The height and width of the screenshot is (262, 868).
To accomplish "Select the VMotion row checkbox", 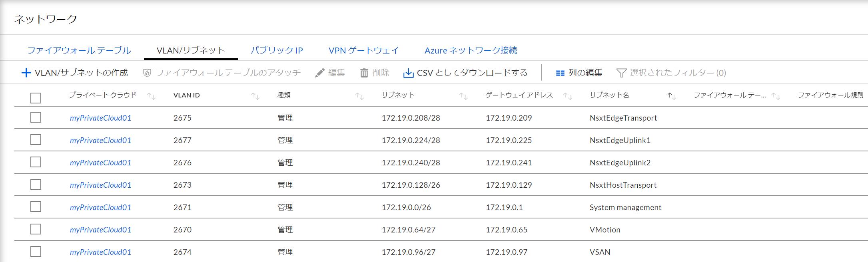I will [36, 229].
